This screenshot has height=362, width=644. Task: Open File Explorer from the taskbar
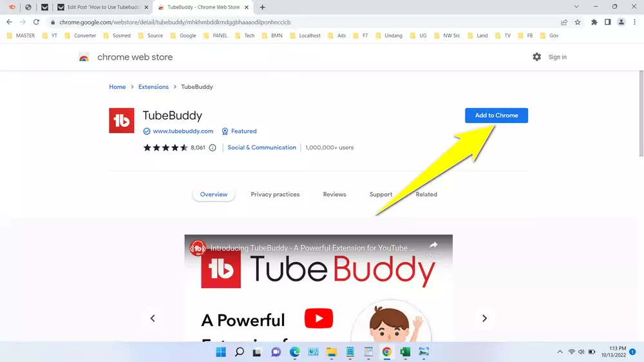point(332,352)
